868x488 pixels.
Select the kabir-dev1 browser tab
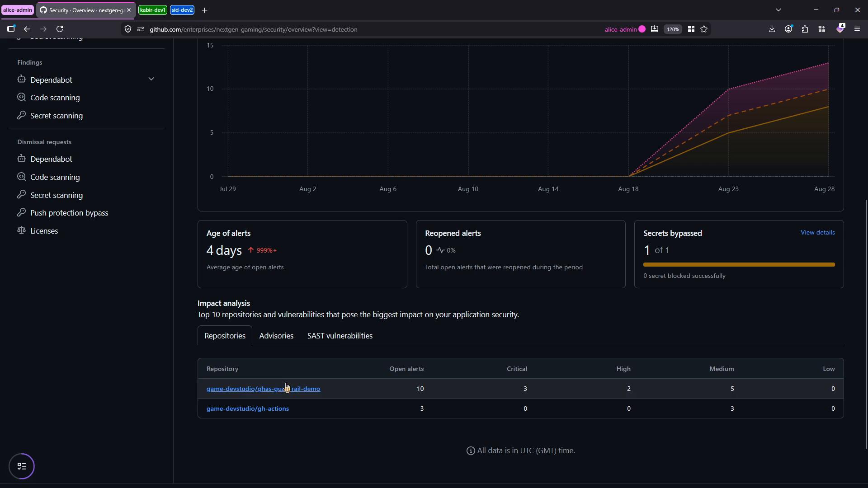pyautogui.click(x=153, y=10)
